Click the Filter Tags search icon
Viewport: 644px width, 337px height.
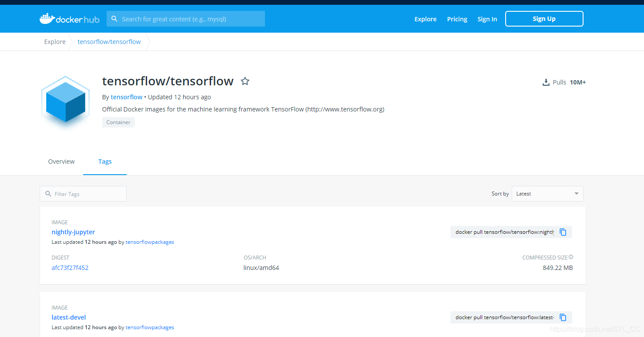click(48, 194)
